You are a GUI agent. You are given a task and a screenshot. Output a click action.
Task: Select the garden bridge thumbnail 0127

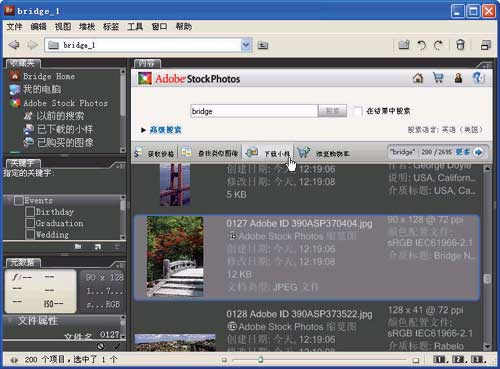pos(175,256)
